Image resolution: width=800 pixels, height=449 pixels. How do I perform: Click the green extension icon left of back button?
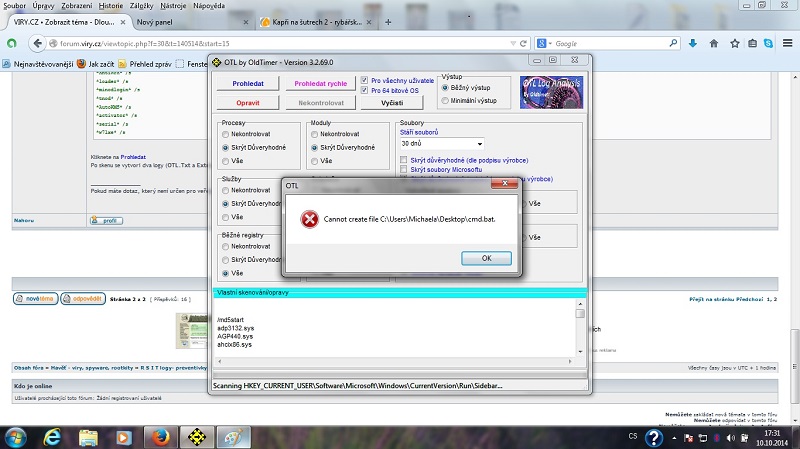(12, 44)
